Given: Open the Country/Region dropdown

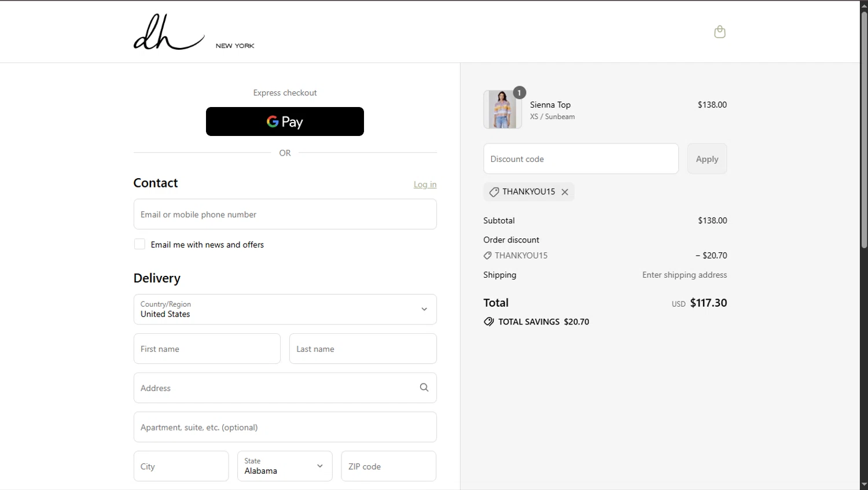Looking at the screenshot, I should click(285, 310).
